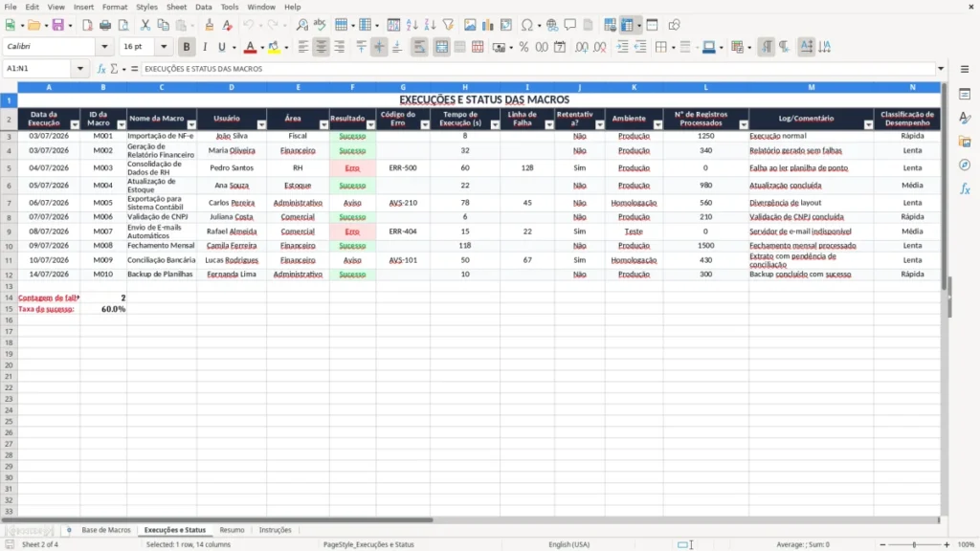Switch to Resumo sheet tab
Image resolution: width=980 pixels, height=551 pixels.
232,530
